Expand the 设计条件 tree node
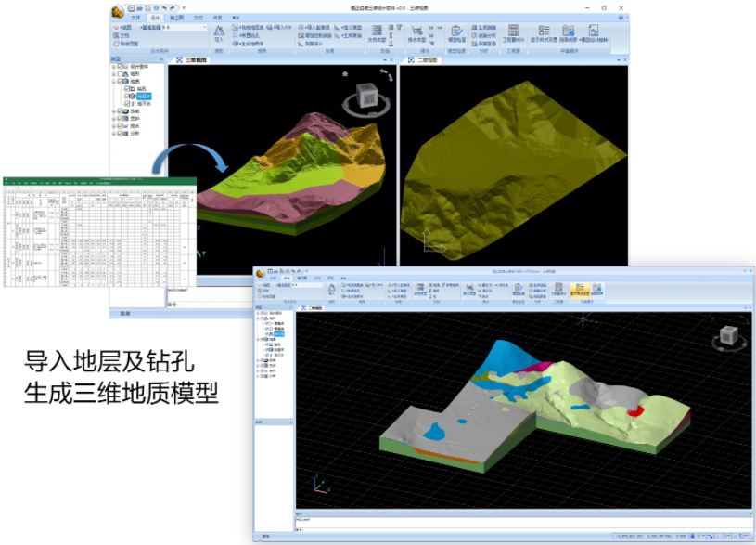Viewport: 756px width, 545px height. click(114, 66)
